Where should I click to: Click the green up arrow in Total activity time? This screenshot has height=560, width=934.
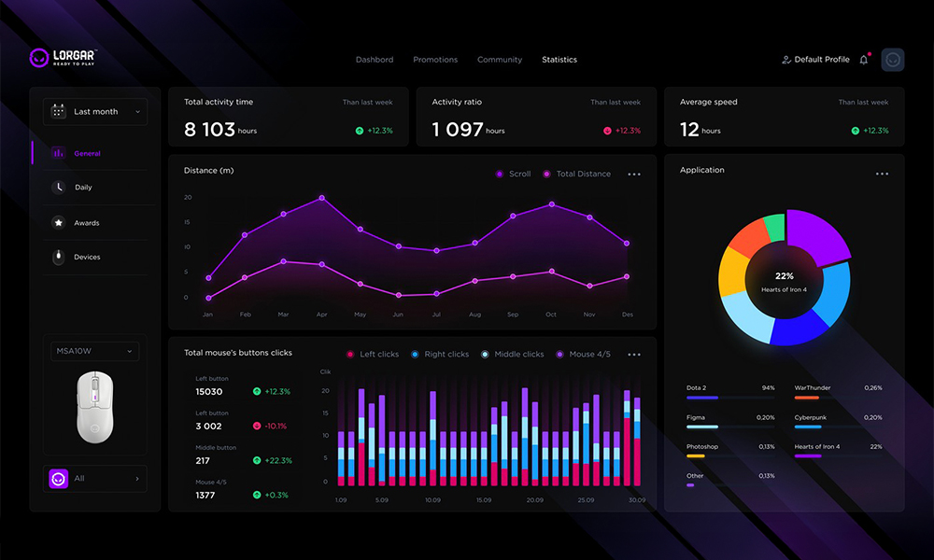tap(360, 131)
